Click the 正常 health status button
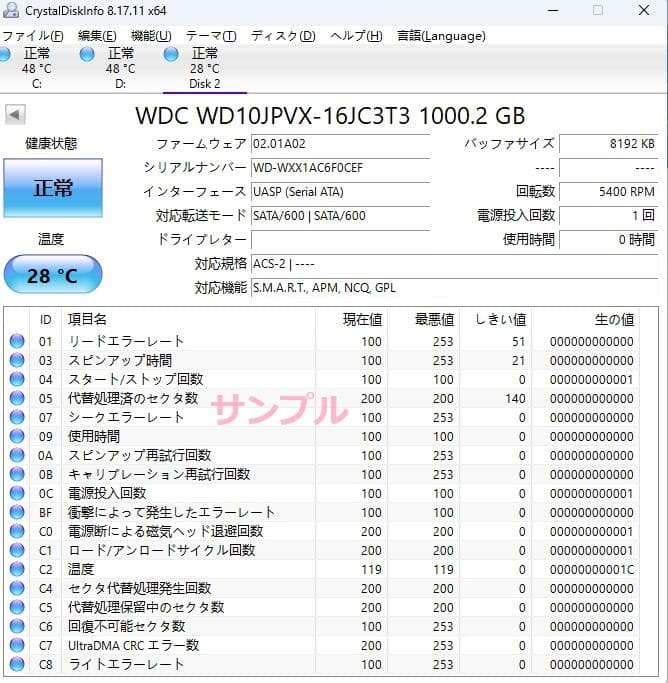Screen dimensions: 668x683 52,189
